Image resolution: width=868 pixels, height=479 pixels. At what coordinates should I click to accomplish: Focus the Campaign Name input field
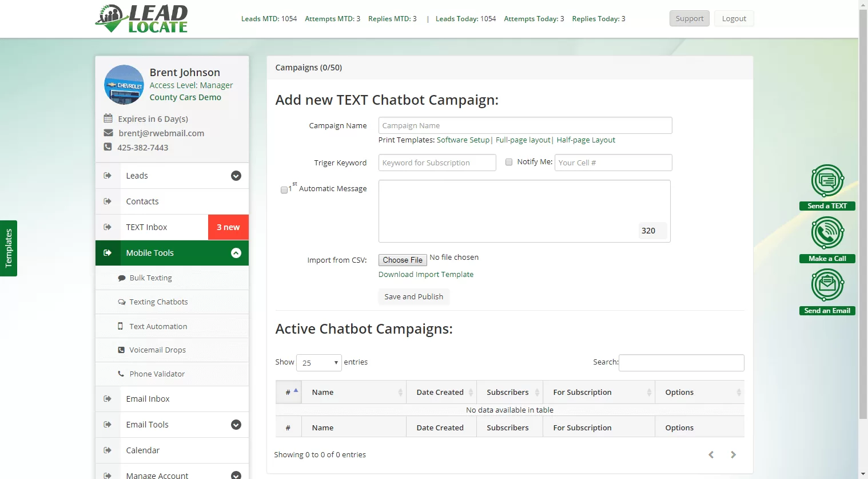[x=525, y=126]
